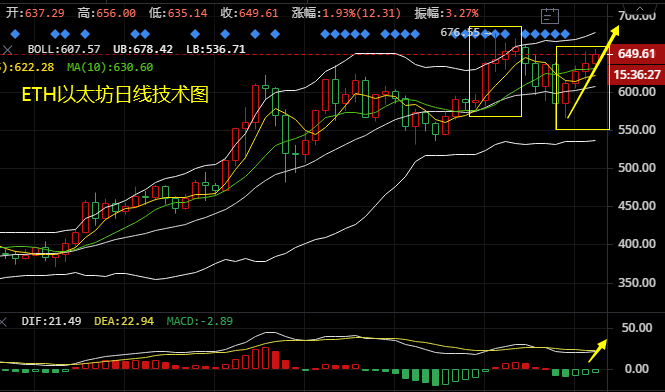Click the 15:36:27 countdown timer label

pyautogui.click(x=636, y=75)
